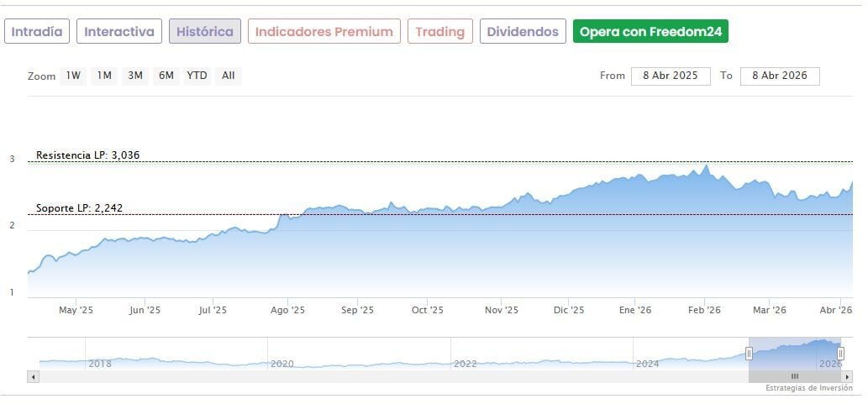Switch to the Interactiva tab
The image size is (868, 404).
[x=119, y=32]
